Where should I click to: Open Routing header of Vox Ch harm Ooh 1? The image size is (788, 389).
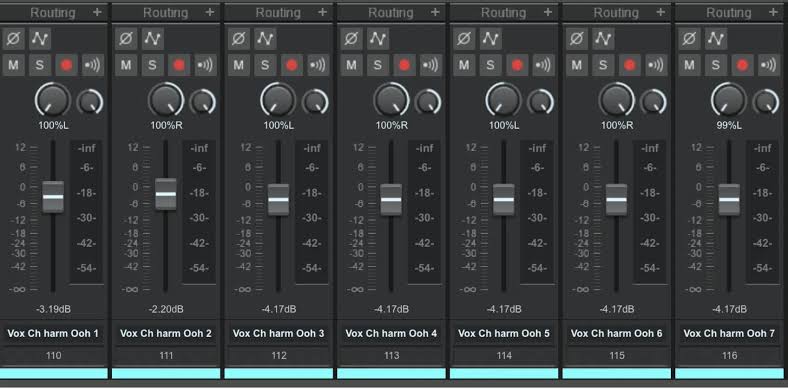point(53,13)
